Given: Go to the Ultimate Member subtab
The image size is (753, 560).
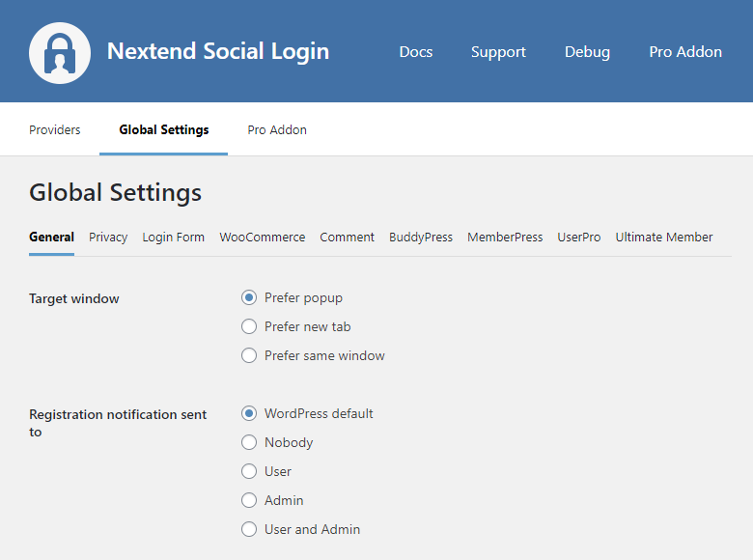Looking at the screenshot, I should [664, 237].
